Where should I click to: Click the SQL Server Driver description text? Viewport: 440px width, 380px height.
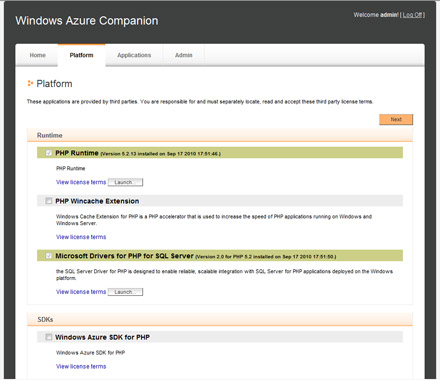tap(224, 275)
